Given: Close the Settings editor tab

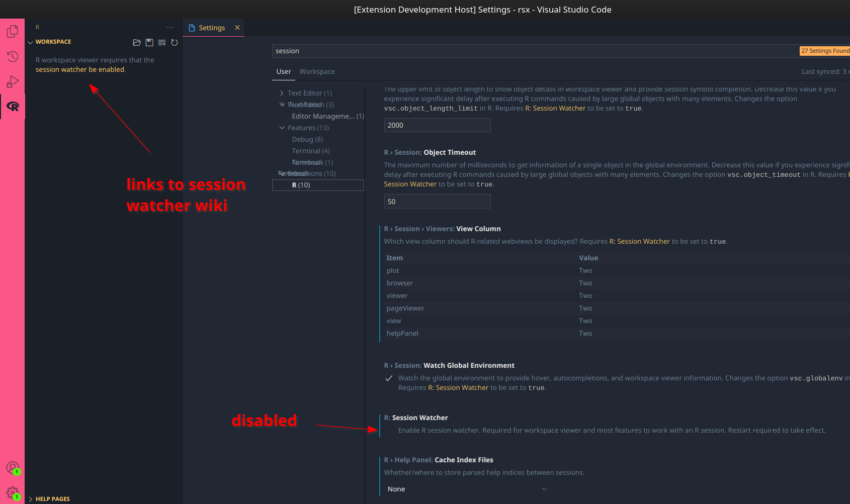Looking at the screenshot, I should click(x=237, y=28).
